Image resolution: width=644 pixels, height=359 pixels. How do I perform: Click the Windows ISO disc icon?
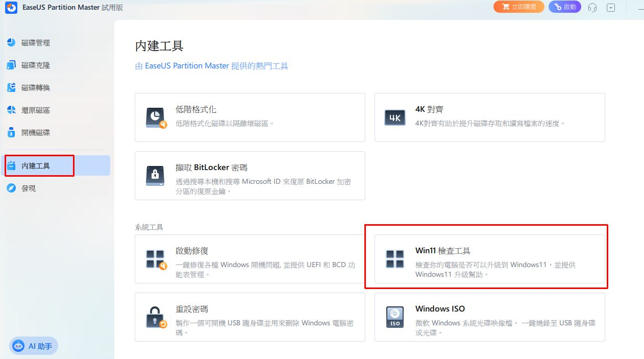coord(395,317)
